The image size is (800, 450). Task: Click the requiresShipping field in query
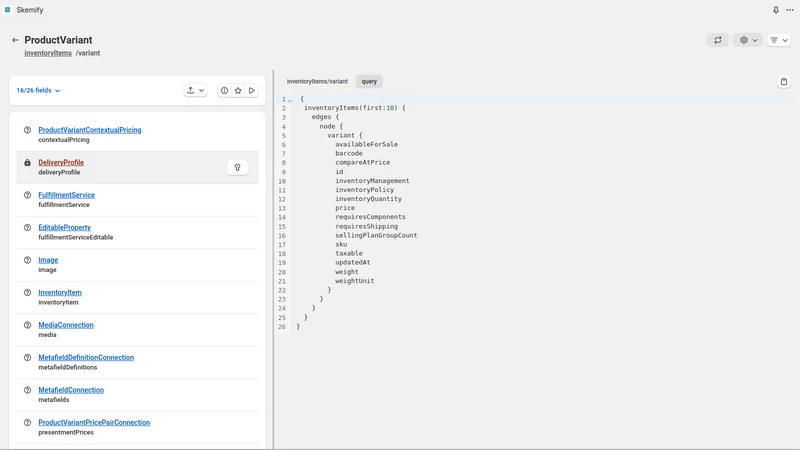(366, 226)
